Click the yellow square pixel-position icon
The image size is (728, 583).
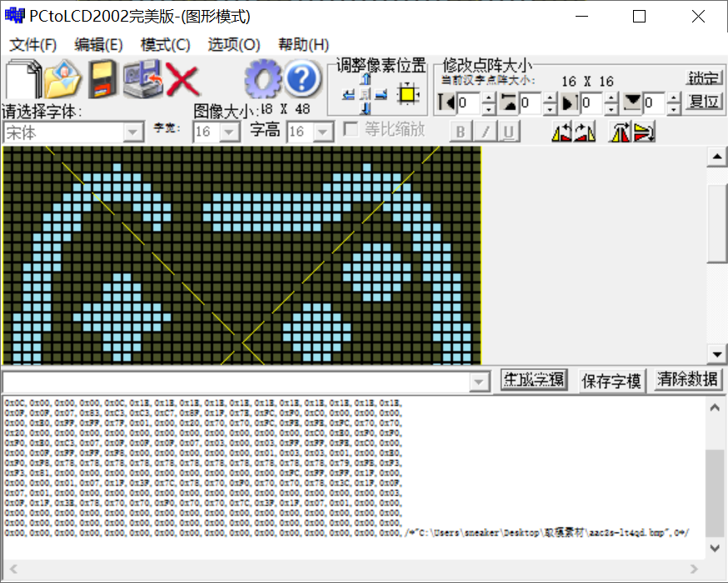click(407, 95)
